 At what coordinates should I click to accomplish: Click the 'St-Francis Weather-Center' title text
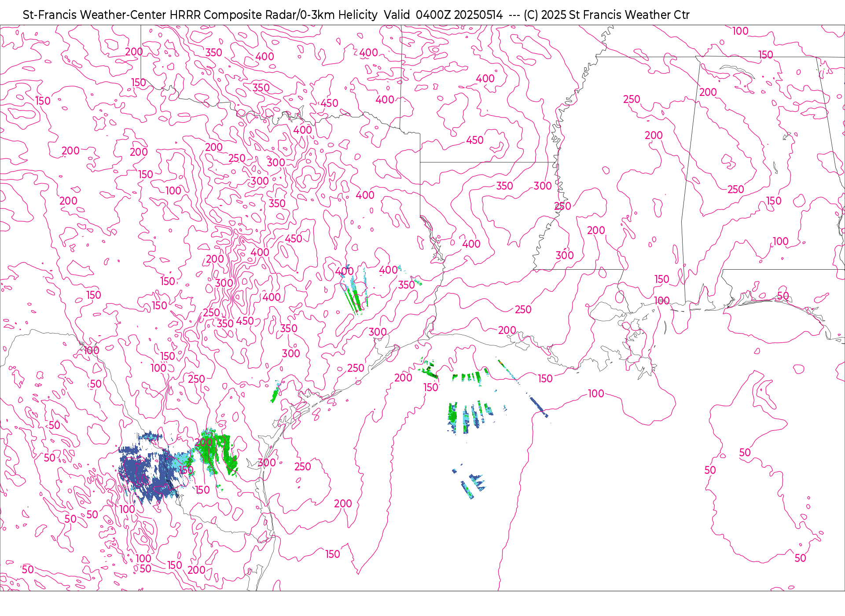(95, 15)
